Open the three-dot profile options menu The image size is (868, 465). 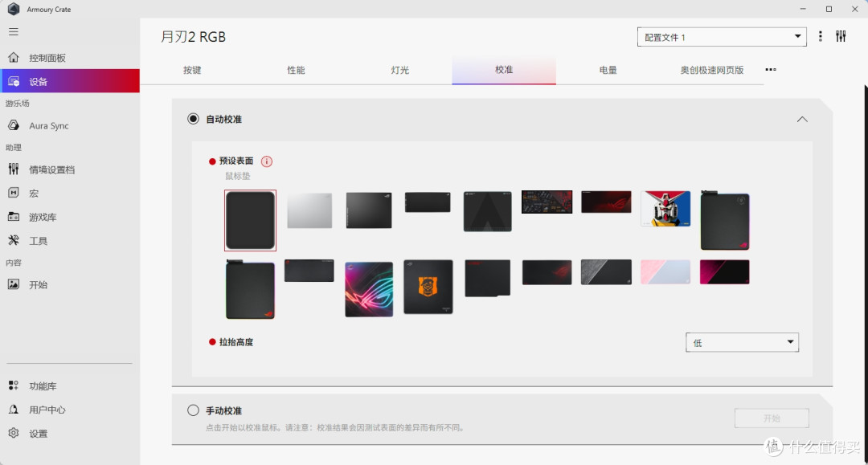point(821,36)
